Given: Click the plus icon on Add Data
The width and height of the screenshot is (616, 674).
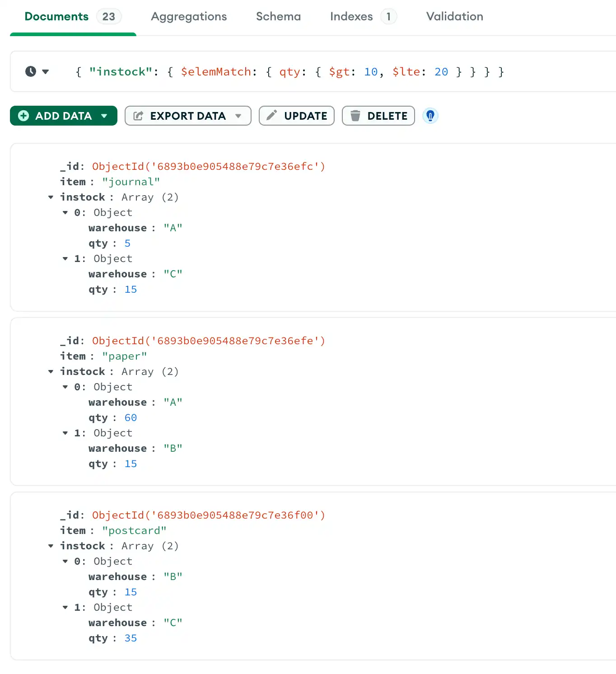Looking at the screenshot, I should tap(23, 116).
